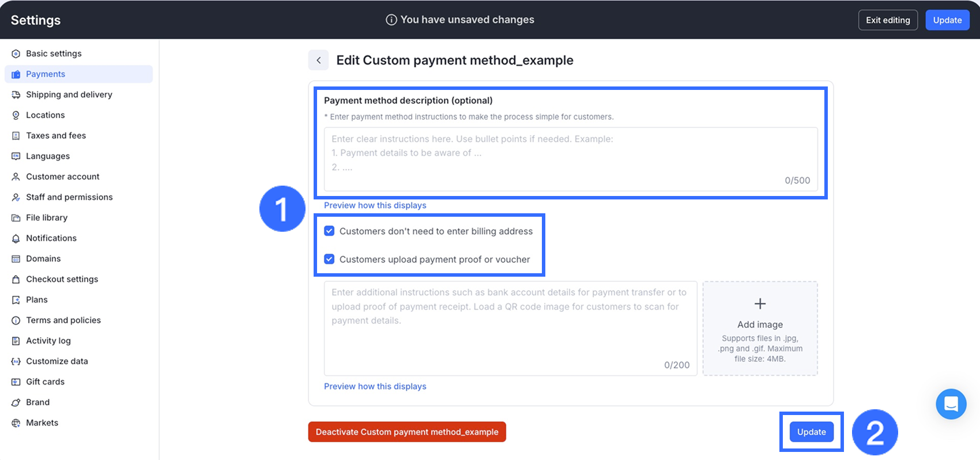The height and width of the screenshot is (460, 980).
Task: Go back using the chevron button
Action: pos(319,60)
